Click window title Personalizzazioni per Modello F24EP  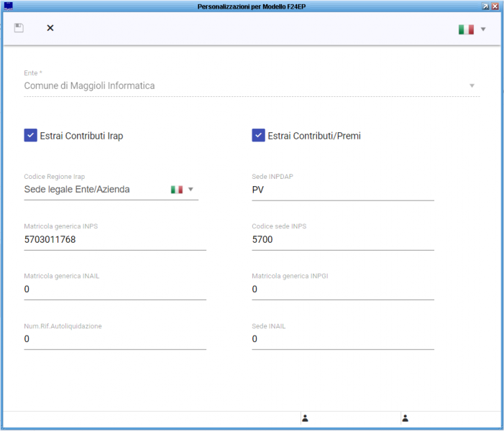coord(252,6)
